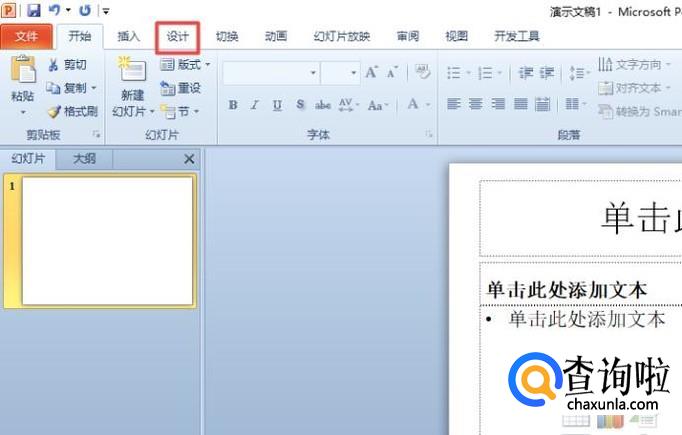682x435 pixels.
Task: Click the Decrease Font Size icon
Action: [x=392, y=72]
